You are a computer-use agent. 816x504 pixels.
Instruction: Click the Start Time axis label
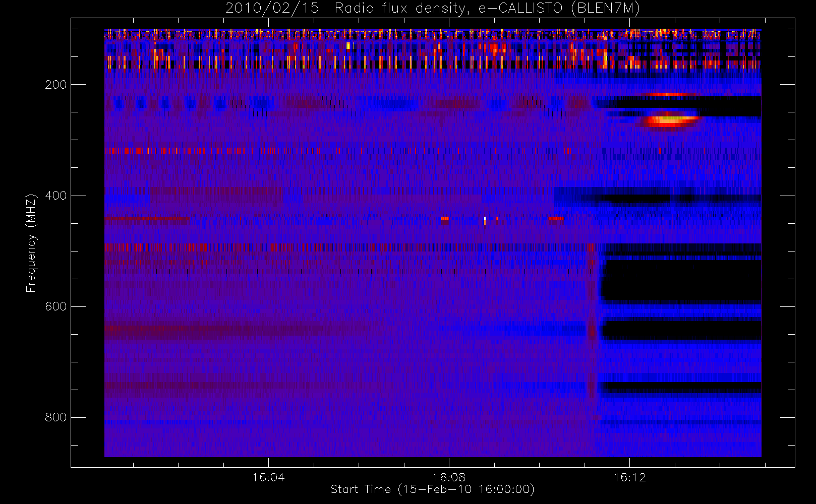click(432, 489)
